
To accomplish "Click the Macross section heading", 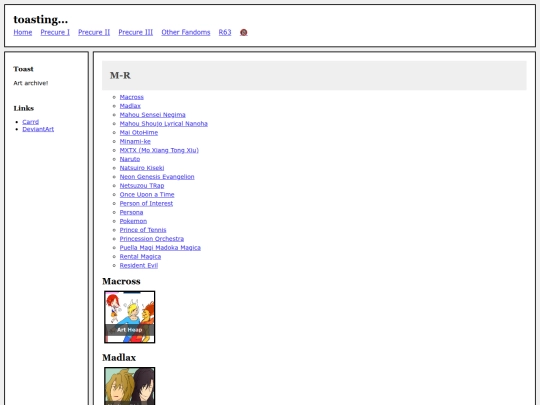I will [121, 281].
